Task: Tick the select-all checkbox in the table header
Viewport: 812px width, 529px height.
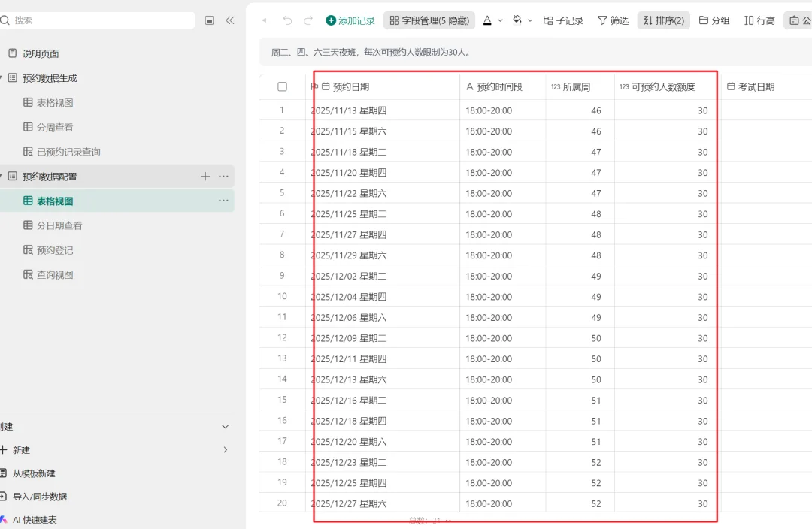Action: click(282, 86)
